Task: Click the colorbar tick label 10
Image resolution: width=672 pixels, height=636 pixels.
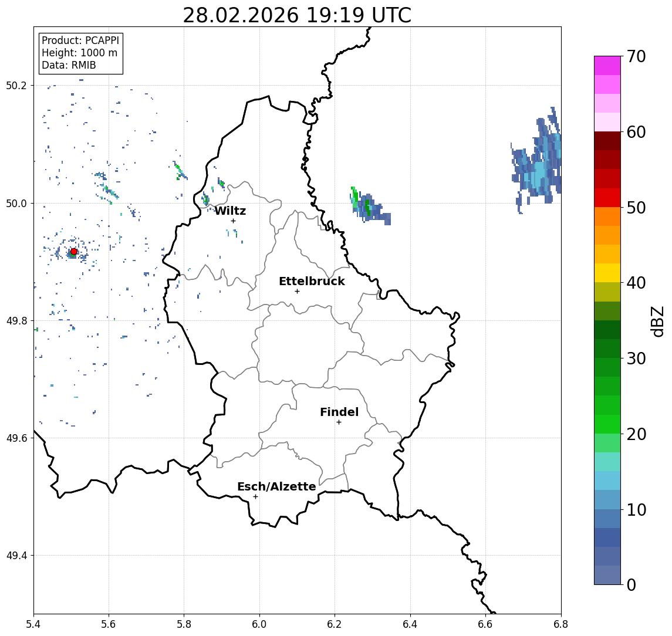Action: [x=636, y=509]
